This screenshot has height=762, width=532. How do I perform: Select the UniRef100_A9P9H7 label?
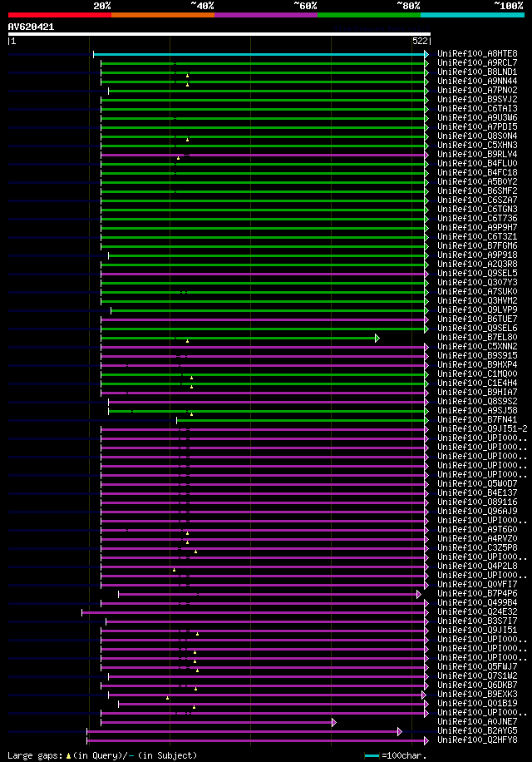coord(477,227)
